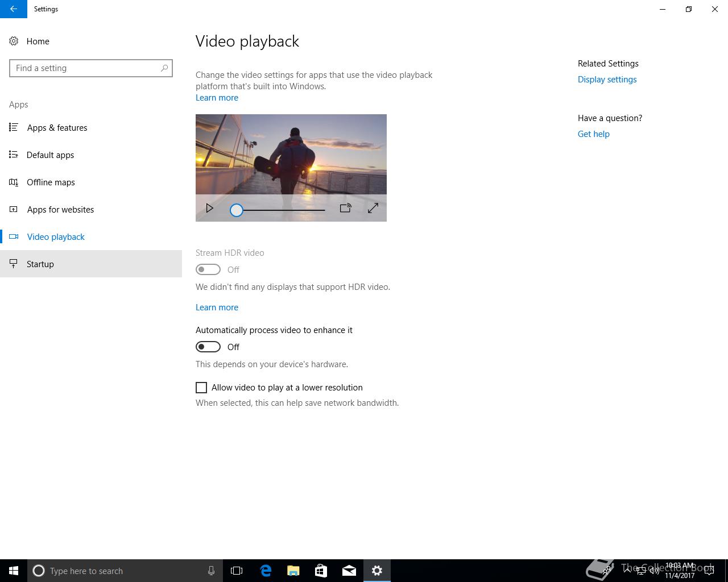Open Microsoft Store from the taskbar
This screenshot has height=582, width=728.
coord(321,571)
